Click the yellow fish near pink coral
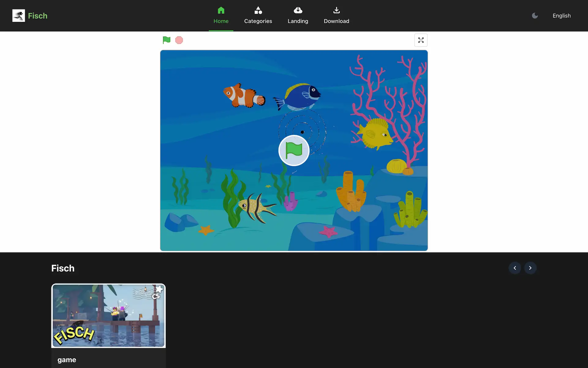This screenshot has height=368, width=588. click(x=375, y=134)
